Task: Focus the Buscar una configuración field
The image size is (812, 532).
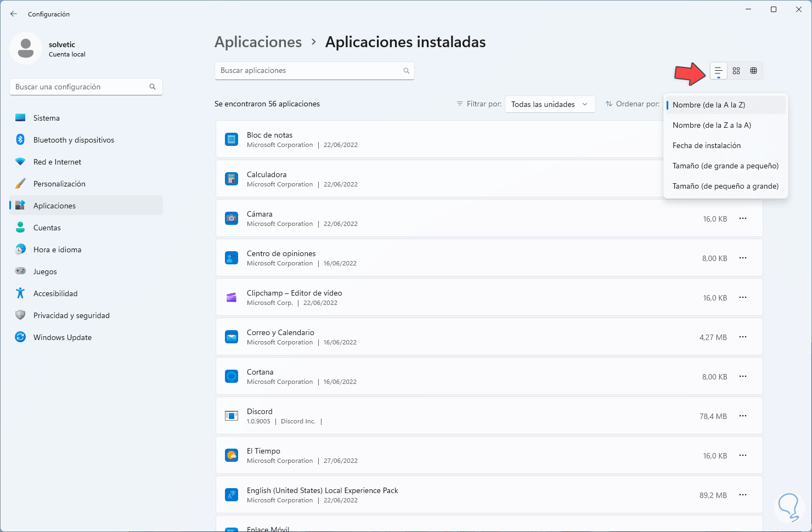Action: tap(80, 87)
